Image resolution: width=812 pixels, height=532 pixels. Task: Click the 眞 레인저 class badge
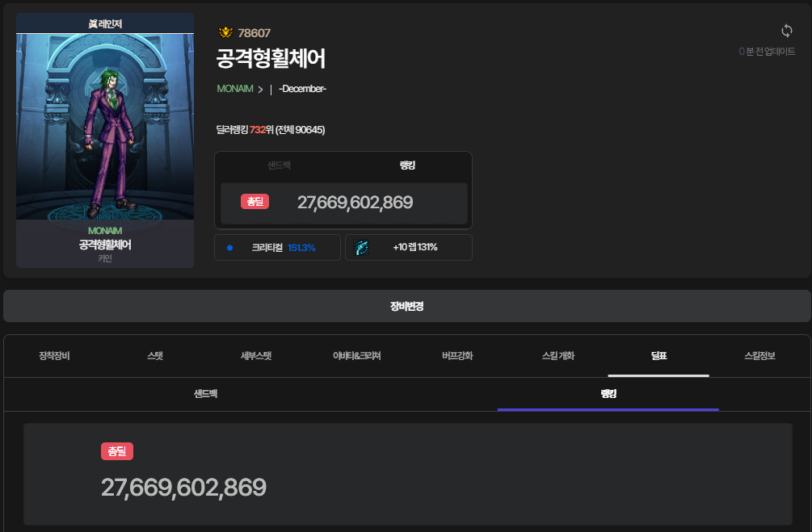(x=105, y=23)
